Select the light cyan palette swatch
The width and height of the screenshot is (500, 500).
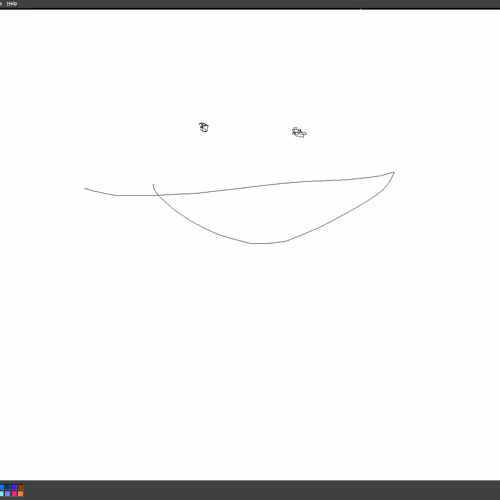(x=2, y=493)
